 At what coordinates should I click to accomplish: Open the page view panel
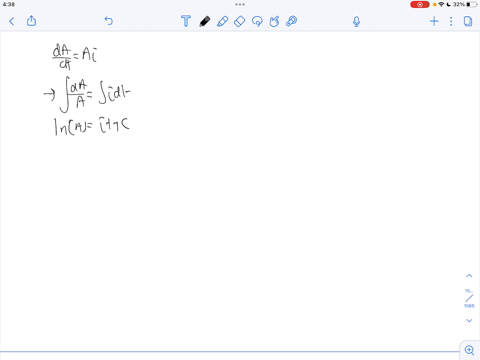point(468,21)
